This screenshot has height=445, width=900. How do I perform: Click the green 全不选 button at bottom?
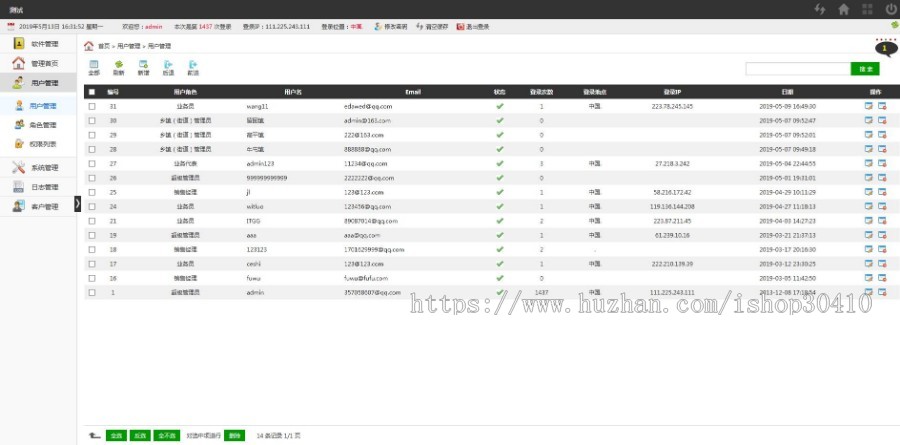pyautogui.click(x=167, y=435)
